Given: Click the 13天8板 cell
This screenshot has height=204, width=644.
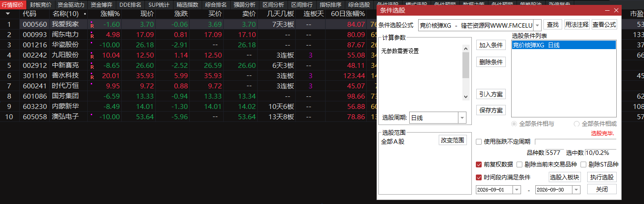Looking at the screenshot, I should coord(281,117).
